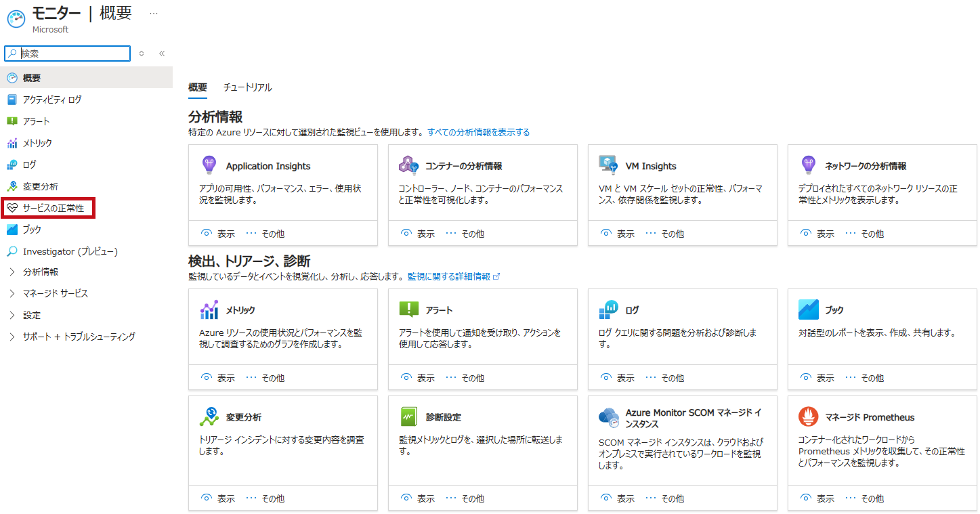Click the 診断設定 card green icon
Screen dimensions: 980x514
click(409, 416)
